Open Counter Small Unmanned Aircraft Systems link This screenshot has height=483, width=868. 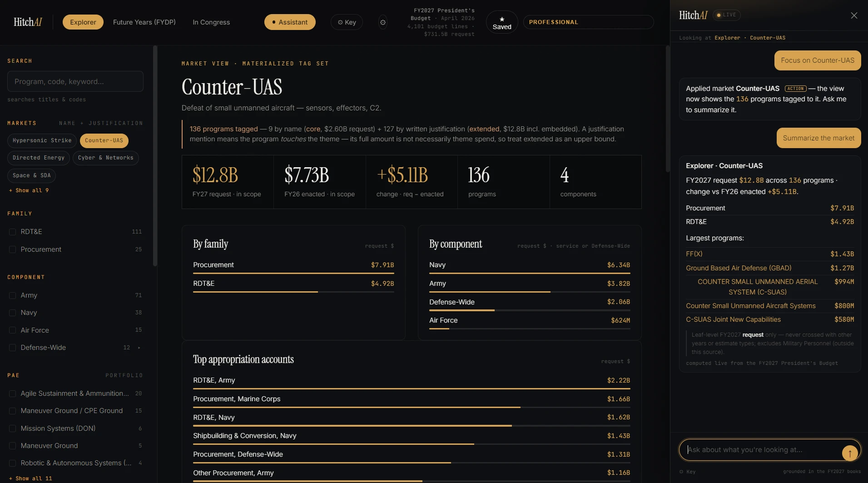[x=750, y=306]
